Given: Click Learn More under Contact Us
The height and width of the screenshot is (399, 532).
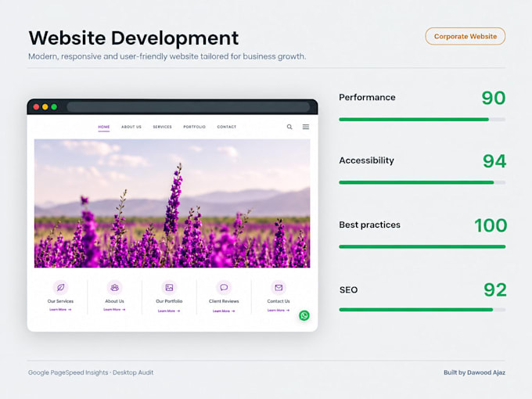Looking at the screenshot, I should tap(279, 310).
